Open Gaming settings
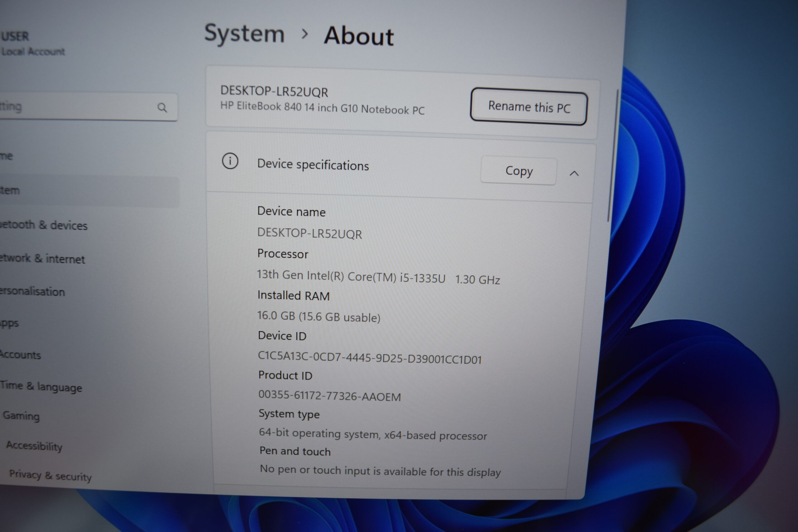 (x=21, y=416)
